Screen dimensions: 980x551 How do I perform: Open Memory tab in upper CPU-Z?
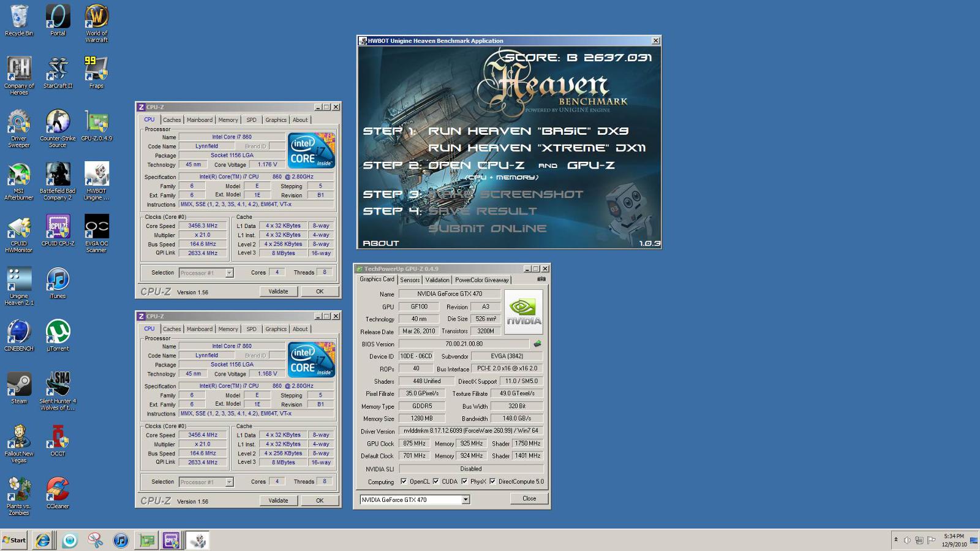click(x=228, y=120)
